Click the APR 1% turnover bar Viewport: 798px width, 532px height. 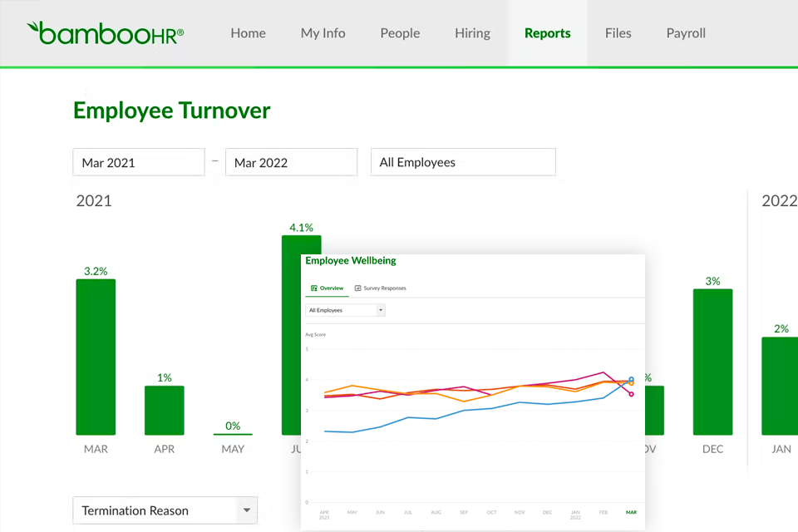(165, 411)
